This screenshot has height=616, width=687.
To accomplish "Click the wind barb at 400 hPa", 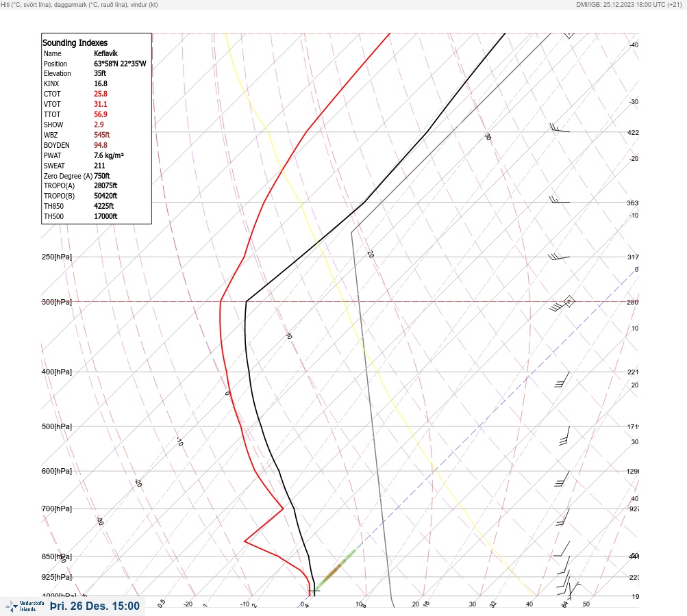I will pos(562,380).
